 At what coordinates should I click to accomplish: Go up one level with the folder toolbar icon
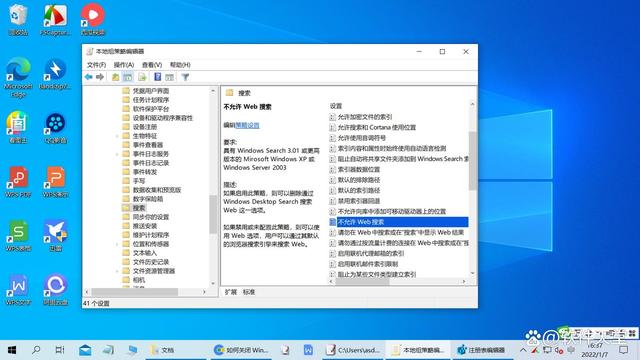pos(116,77)
